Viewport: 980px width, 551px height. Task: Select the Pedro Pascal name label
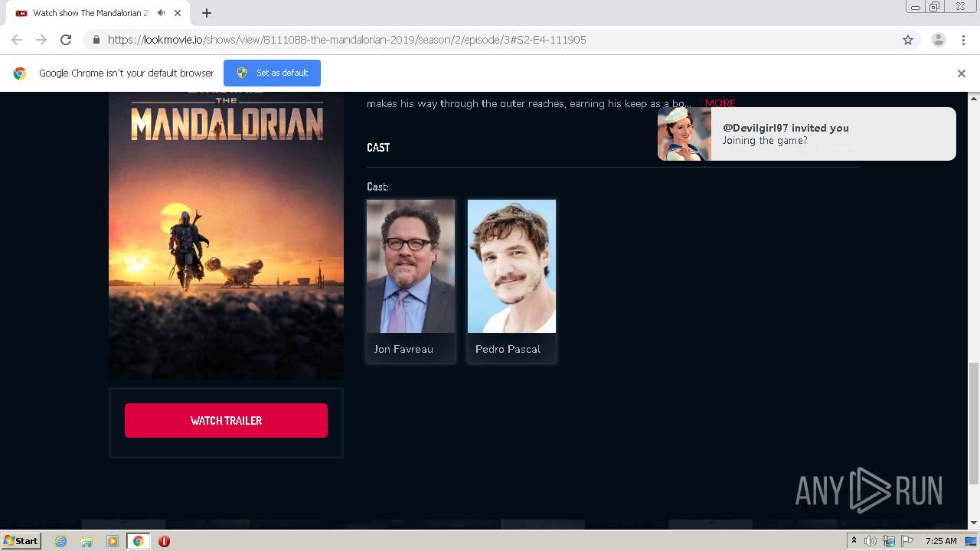[x=508, y=349]
